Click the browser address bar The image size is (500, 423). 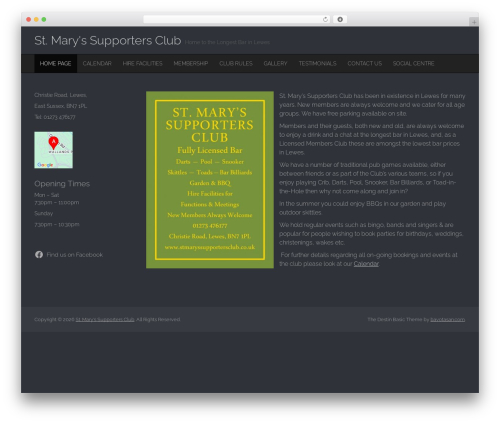(x=237, y=19)
